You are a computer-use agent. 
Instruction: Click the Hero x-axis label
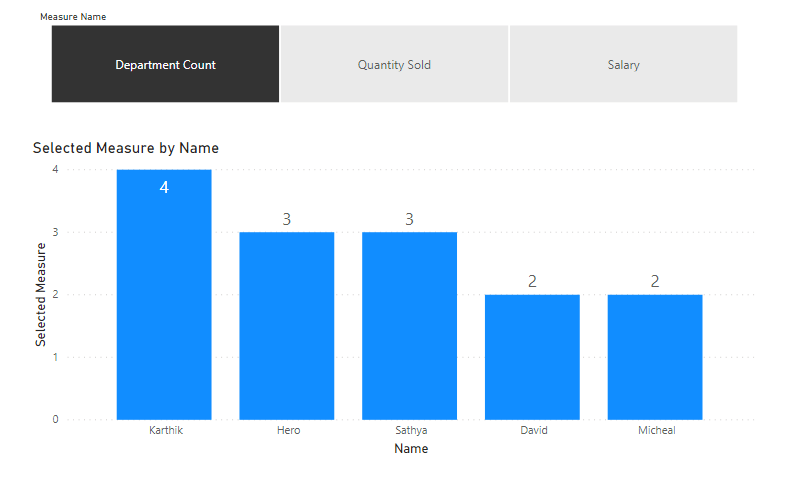tap(287, 431)
